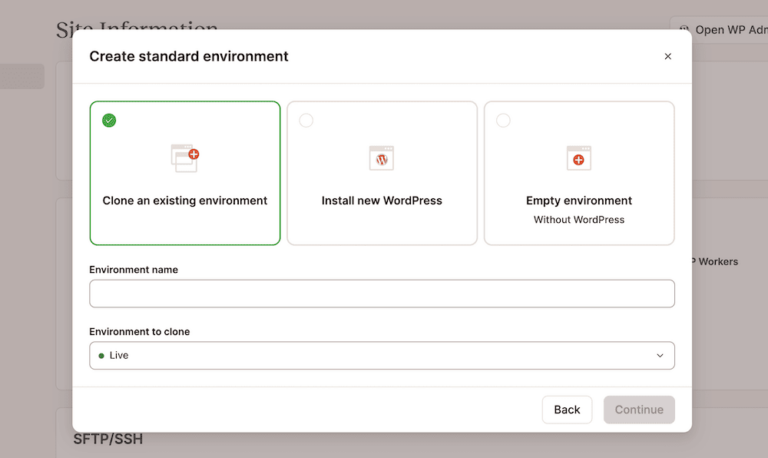Click the Back button
The image size is (768, 458).
(567, 410)
